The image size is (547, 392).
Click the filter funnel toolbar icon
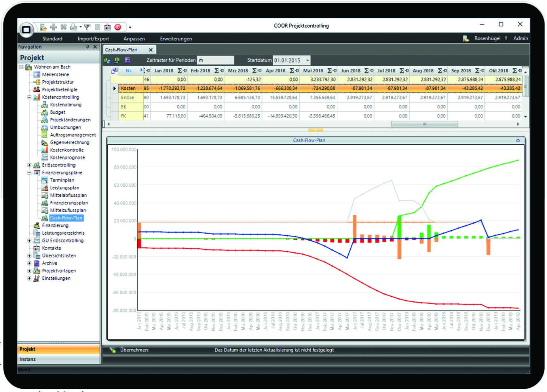(x=87, y=27)
